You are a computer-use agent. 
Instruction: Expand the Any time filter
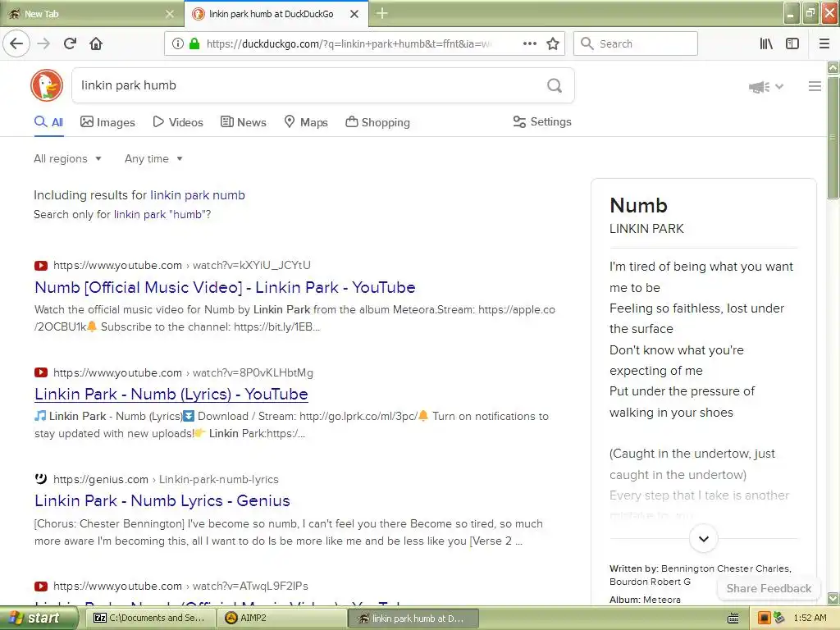(153, 158)
